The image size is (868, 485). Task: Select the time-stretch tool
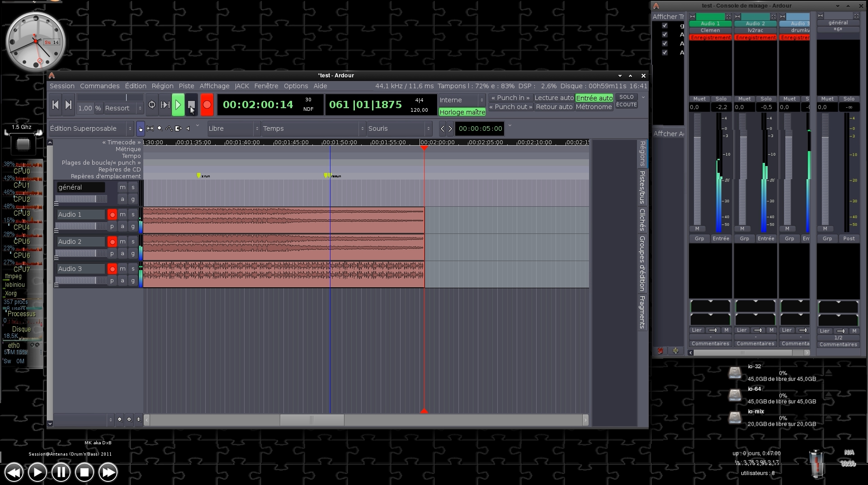pyautogui.click(x=179, y=128)
